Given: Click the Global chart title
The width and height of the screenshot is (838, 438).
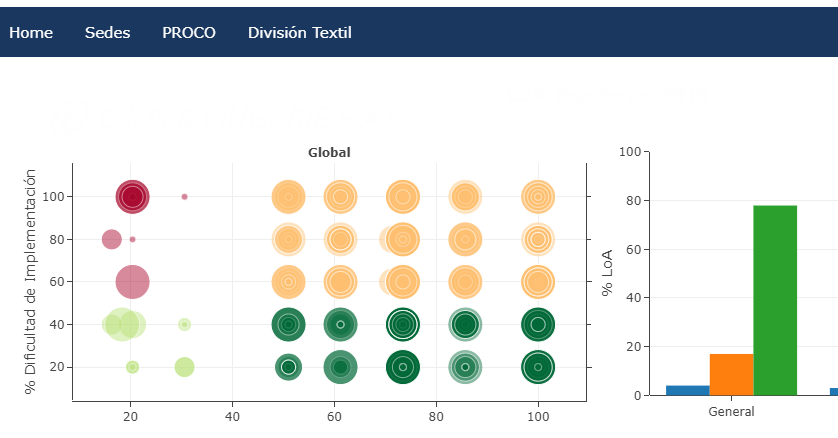Looking at the screenshot, I should 329,153.
